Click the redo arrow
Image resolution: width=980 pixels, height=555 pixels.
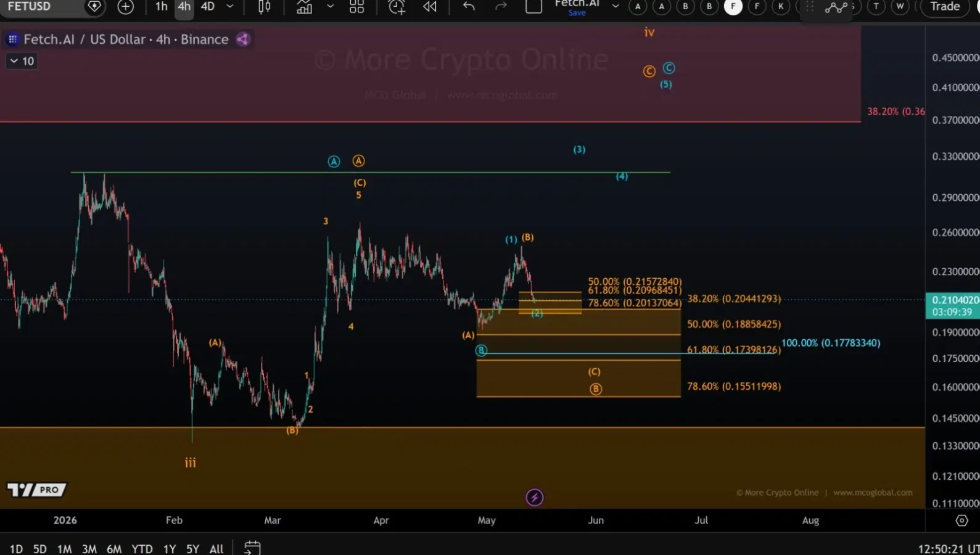(x=501, y=7)
